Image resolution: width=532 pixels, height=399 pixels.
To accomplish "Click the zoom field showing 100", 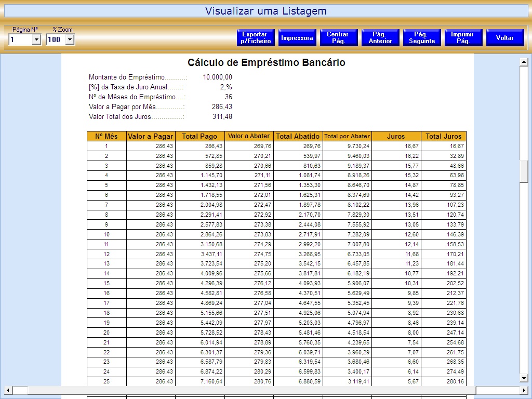I will (x=56, y=39).
